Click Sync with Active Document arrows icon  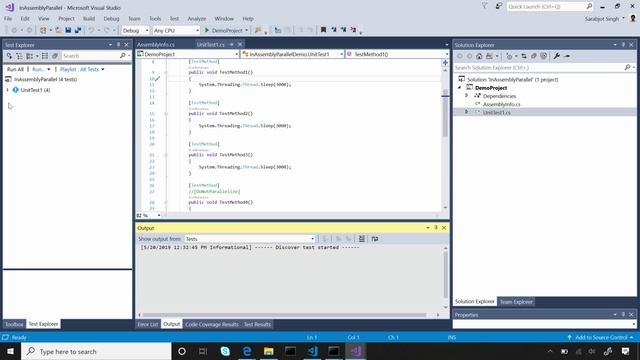524,56
